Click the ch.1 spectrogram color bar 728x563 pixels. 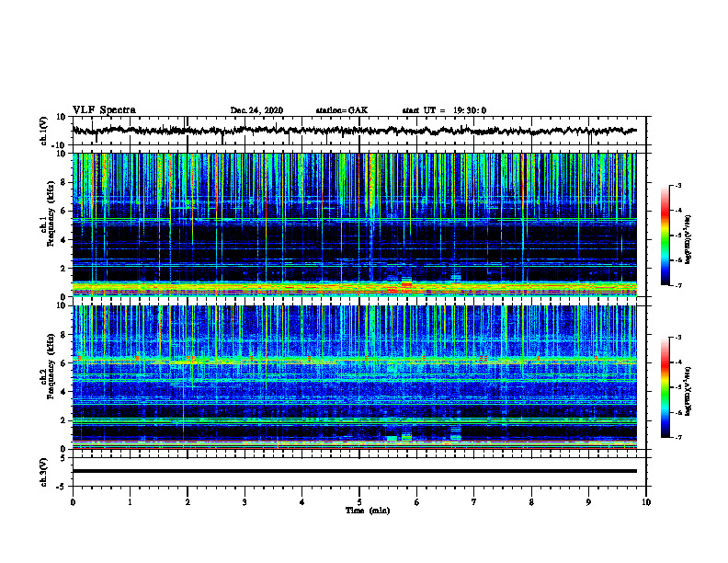[x=665, y=236]
